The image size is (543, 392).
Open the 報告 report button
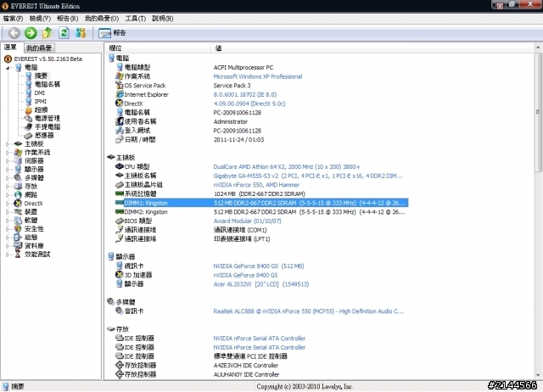point(112,33)
